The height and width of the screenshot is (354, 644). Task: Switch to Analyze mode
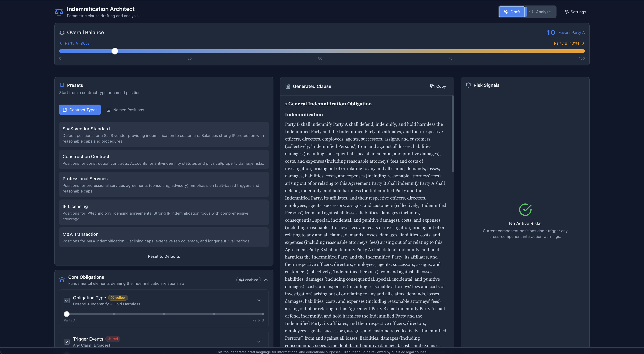(540, 12)
